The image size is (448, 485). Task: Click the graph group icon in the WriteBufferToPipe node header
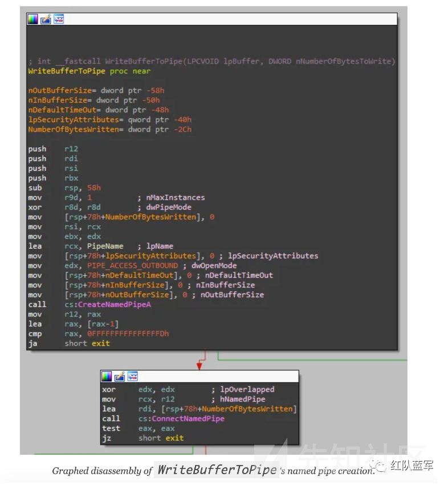59,19
